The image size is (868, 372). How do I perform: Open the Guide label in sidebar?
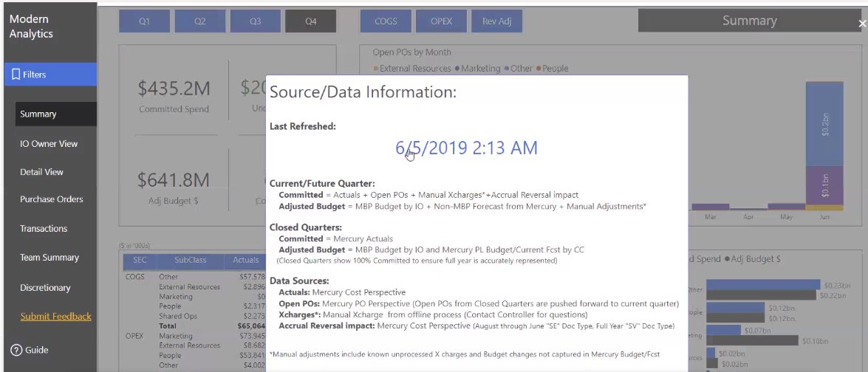[36, 350]
